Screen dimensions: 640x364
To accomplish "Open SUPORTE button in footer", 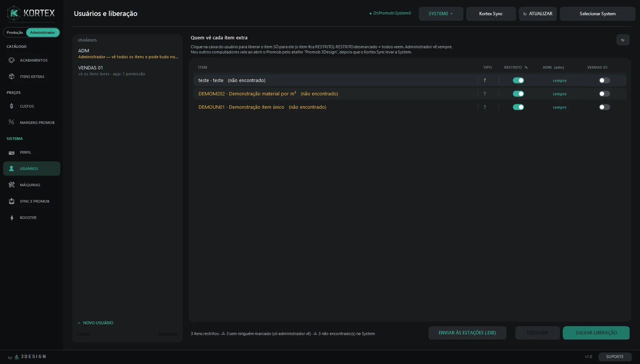I will click(x=615, y=357).
